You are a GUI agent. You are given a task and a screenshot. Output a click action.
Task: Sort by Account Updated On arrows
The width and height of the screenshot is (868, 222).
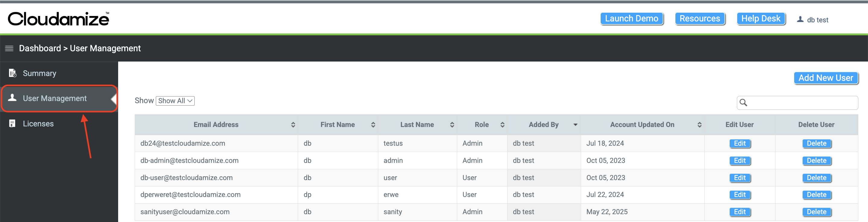(x=699, y=125)
